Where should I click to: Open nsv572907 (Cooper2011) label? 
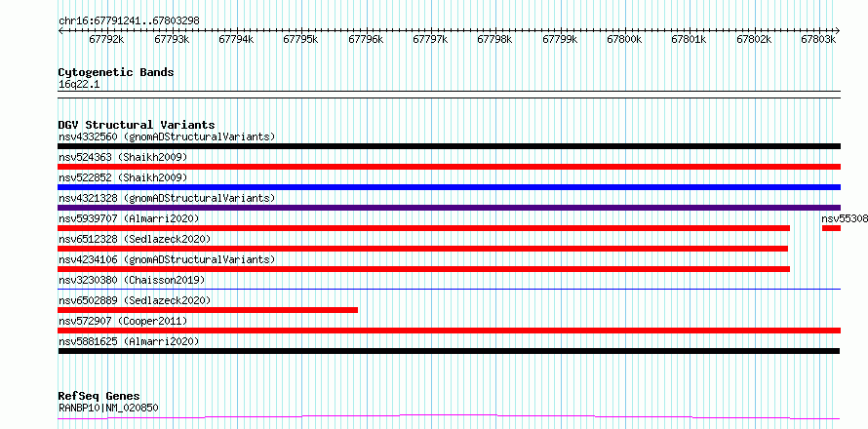click(123, 321)
